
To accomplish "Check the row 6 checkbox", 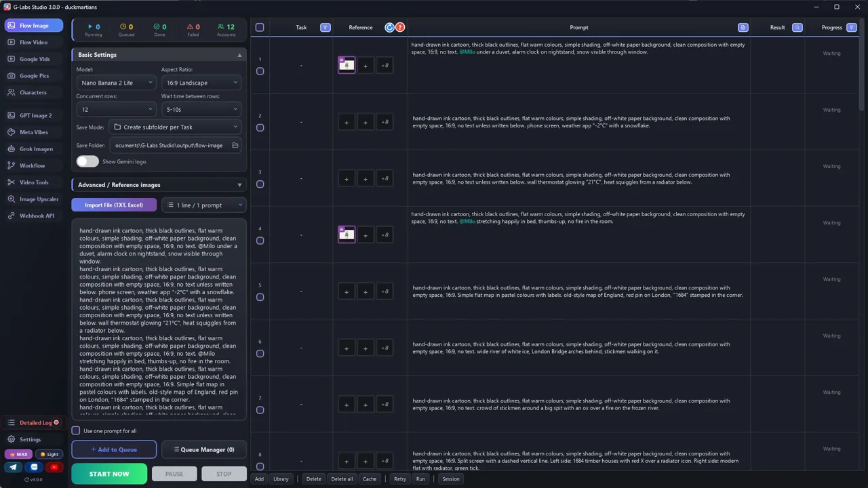I will click(260, 354).
